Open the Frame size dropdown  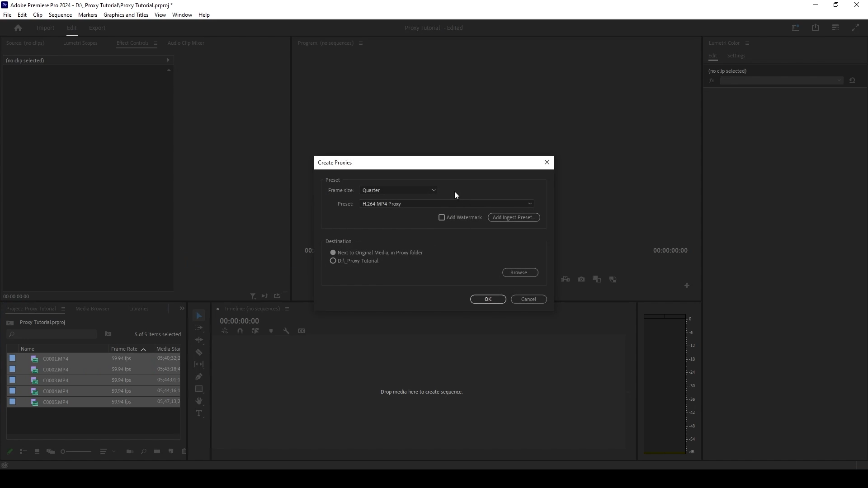(x=399, y=191)
